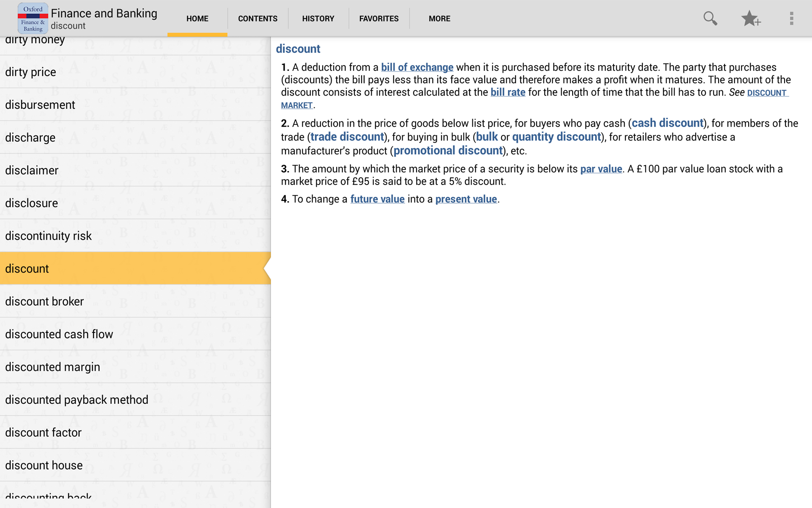Switch to the CONTENTS tab
Viewport: 812px width, 508px height.
(258, 19)
